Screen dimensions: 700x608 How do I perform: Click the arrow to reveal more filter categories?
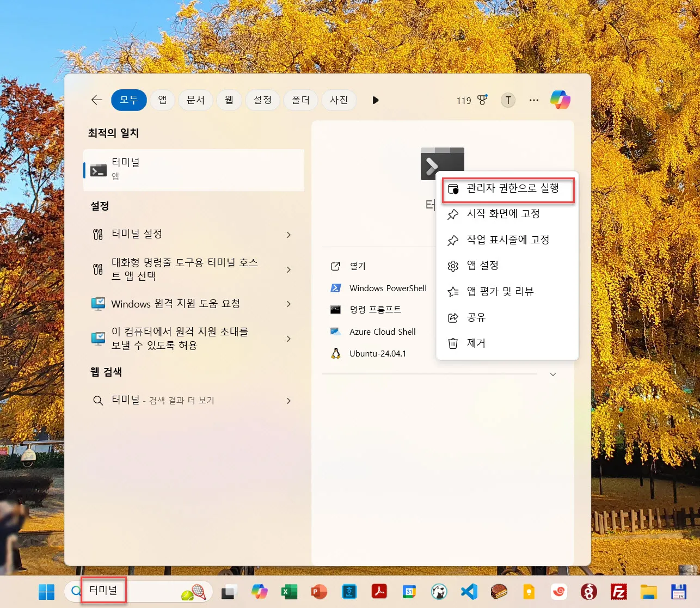point(375,100)
